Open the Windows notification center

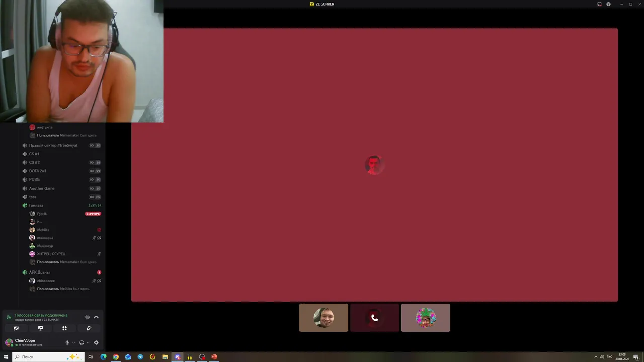[636, 357]
